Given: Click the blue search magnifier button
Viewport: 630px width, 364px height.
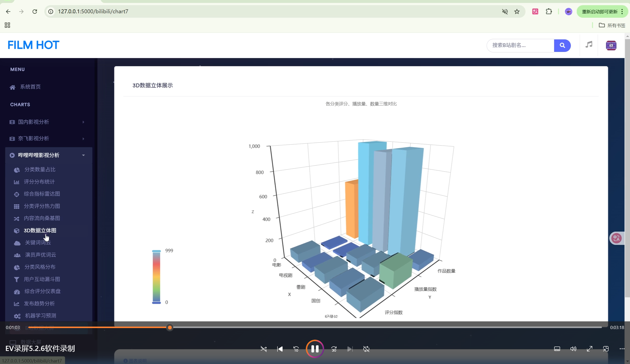Looking at the screenshot, I should pos(562,46).
